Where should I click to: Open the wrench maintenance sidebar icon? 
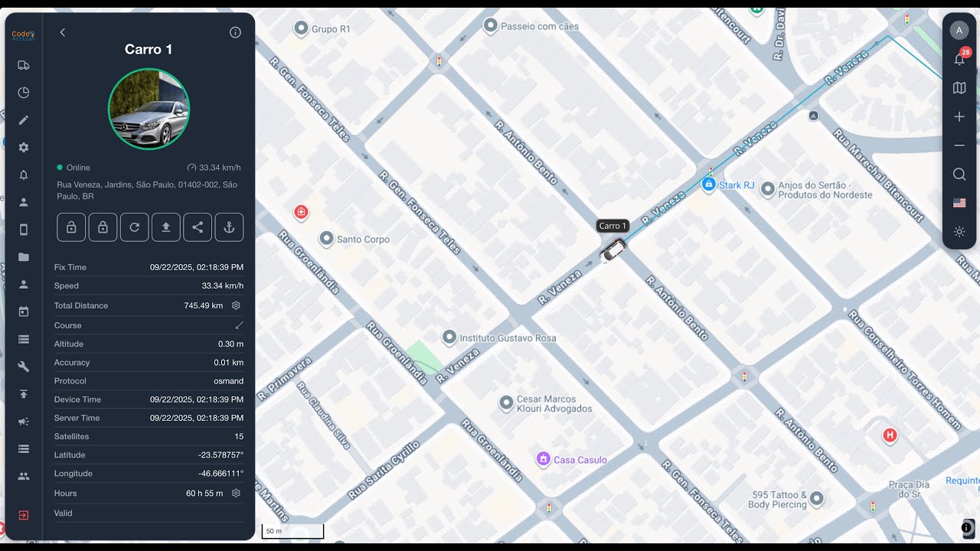click(x=24, y=367)
